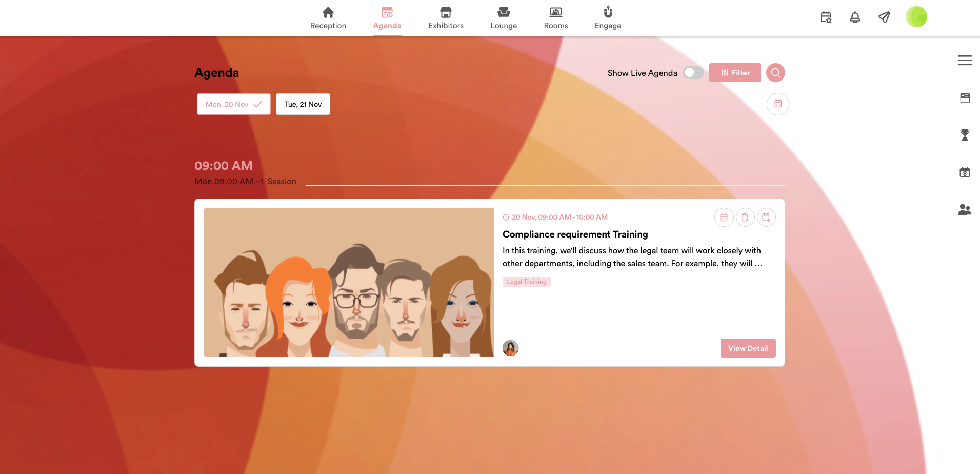Screen dimensions: 980x474
Task: Click the Legal Training tag
Action: click(x=527, y=282)
